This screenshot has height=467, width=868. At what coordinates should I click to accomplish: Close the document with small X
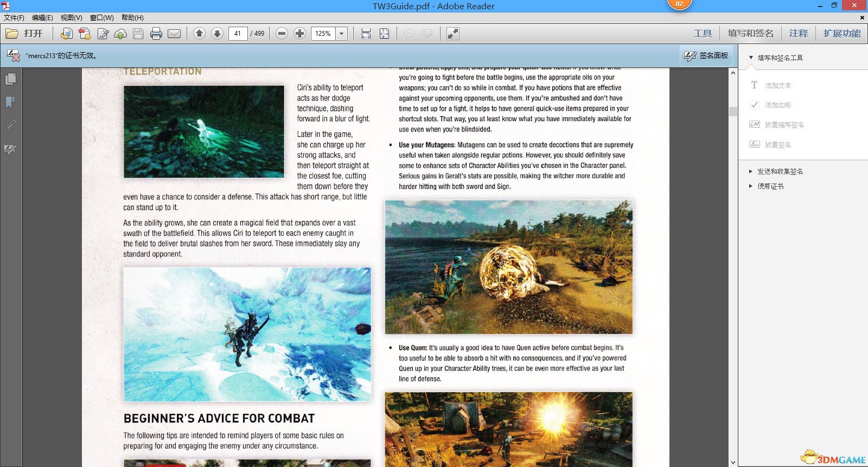pyautogui.click(x=862, y=18)
